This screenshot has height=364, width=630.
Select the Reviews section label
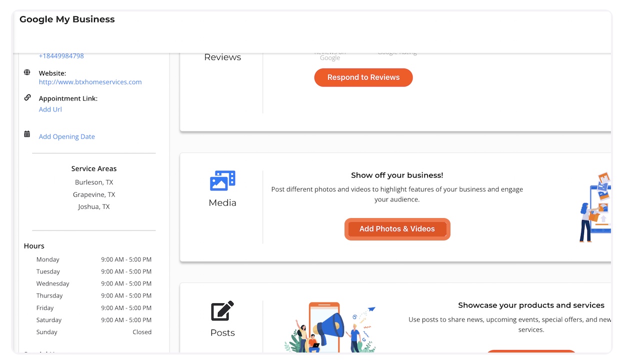[222, 57]
